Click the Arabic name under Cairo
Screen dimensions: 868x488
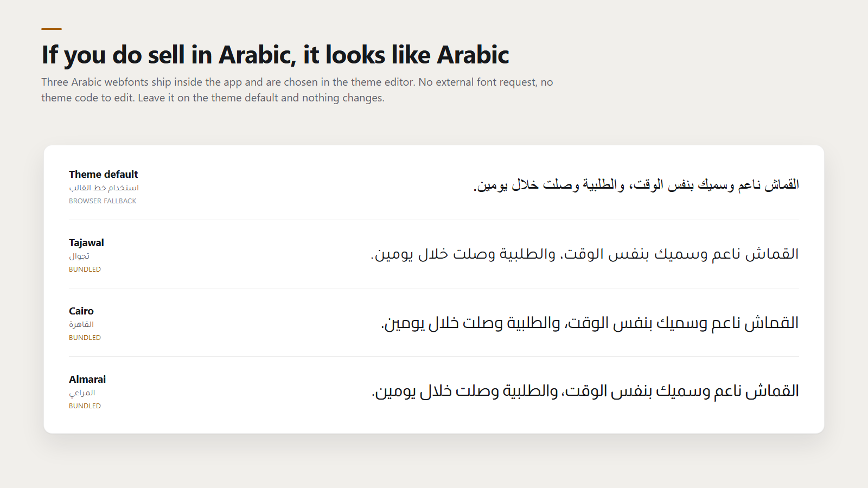coord(81,324)
